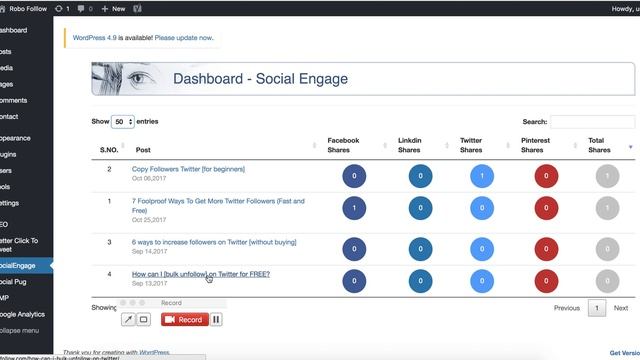Screen dimensions: 640x360
Task: Start recording with the red Record button
Action: [x=184, y=319]
